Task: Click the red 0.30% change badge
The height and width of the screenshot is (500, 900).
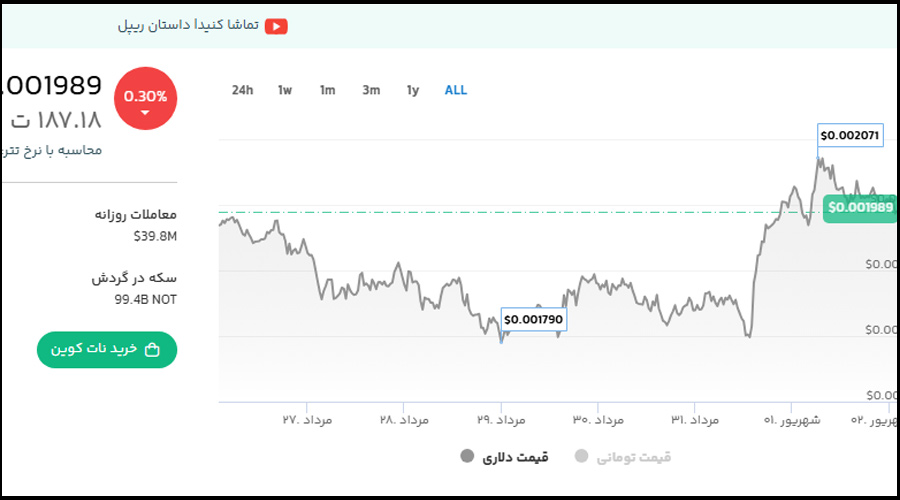Action: (146, 98)
